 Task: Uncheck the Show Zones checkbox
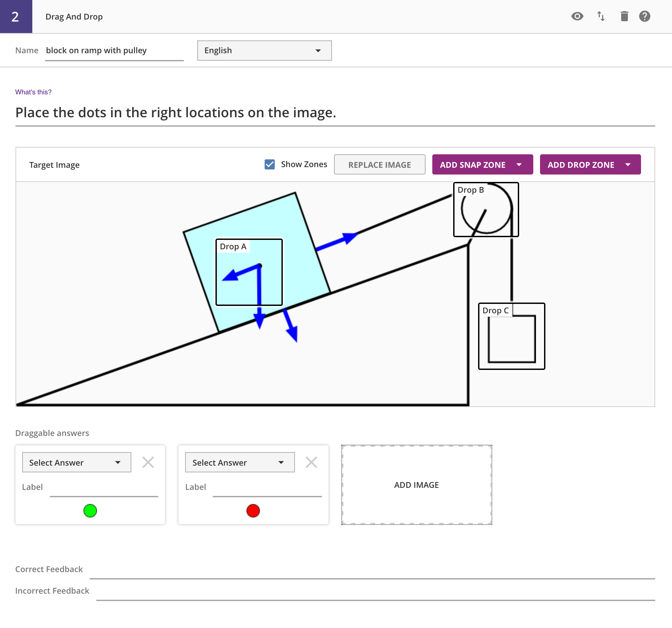pos(269,164)
